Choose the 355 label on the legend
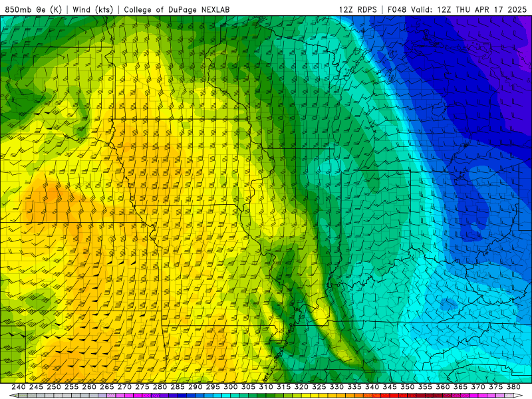Screen dimensions: 532x399 [x=425, y=387]
